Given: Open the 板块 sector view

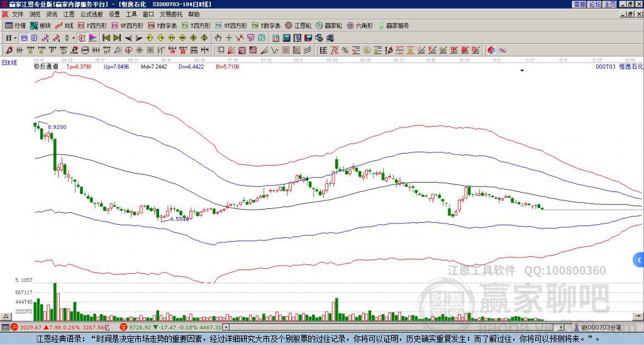Looking at the screenshot, I should point(40,25).
